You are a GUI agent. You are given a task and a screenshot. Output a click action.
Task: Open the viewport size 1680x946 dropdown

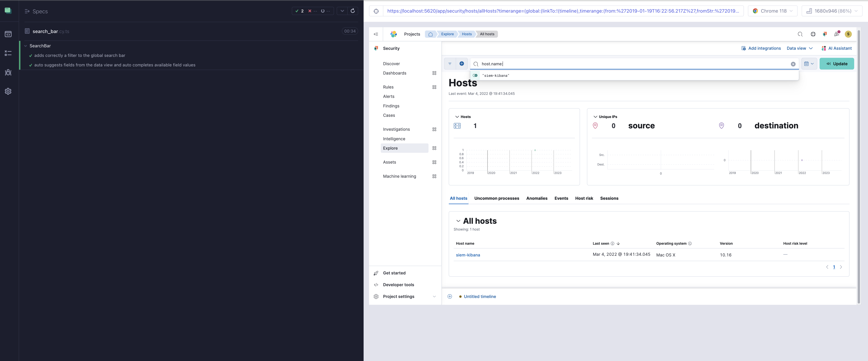click(x=832, y=11)
